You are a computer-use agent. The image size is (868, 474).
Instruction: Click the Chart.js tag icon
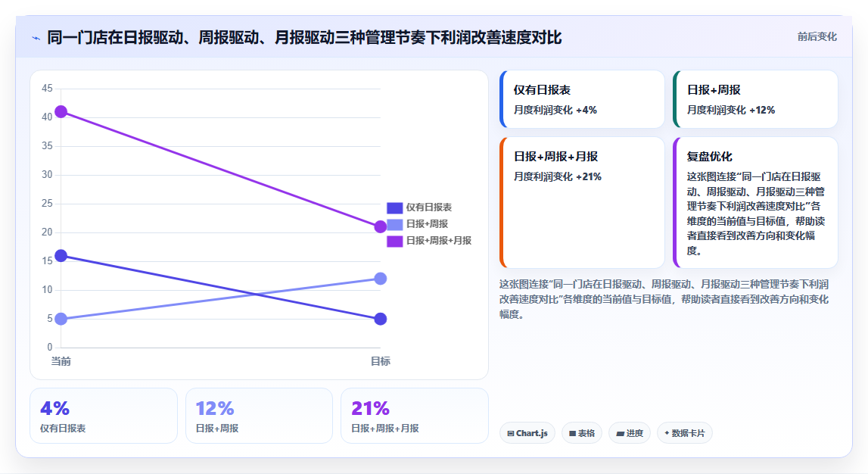tap(510, 434)
